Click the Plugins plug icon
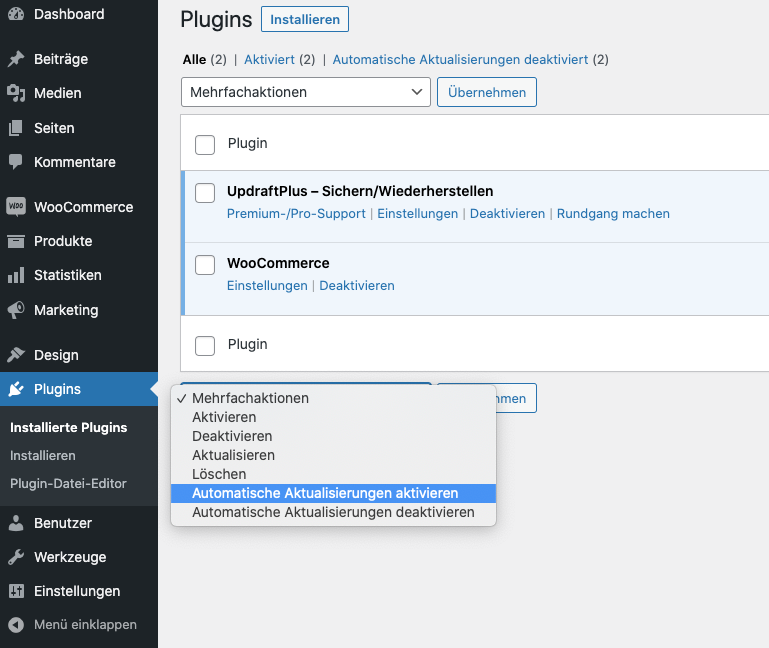The height and width of the screenshot is (648, 769). click(16, 389)
